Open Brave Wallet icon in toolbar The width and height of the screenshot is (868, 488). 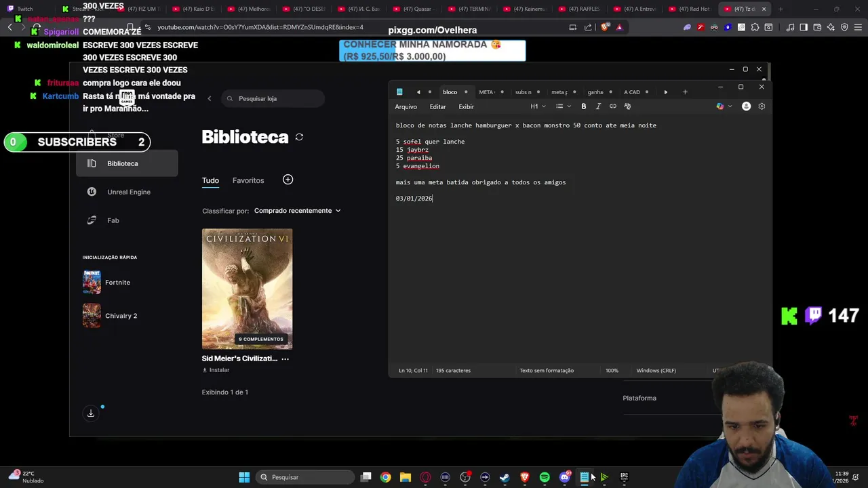click(x=817, y=27)
